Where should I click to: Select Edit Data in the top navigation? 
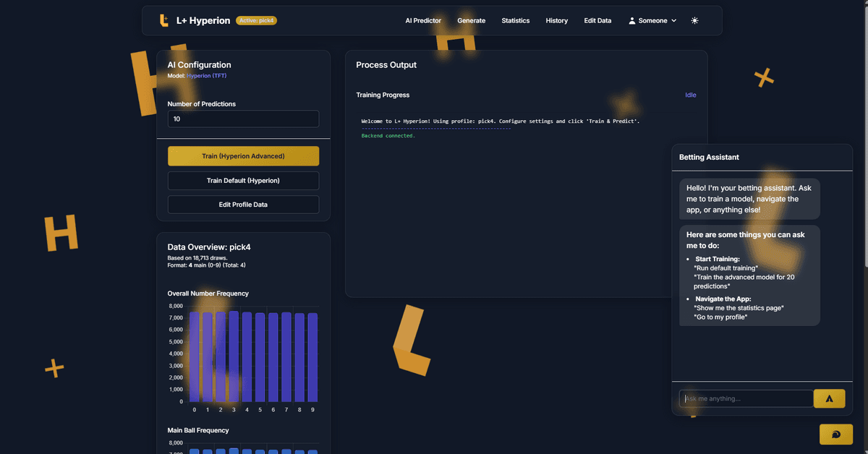(597, 21)
